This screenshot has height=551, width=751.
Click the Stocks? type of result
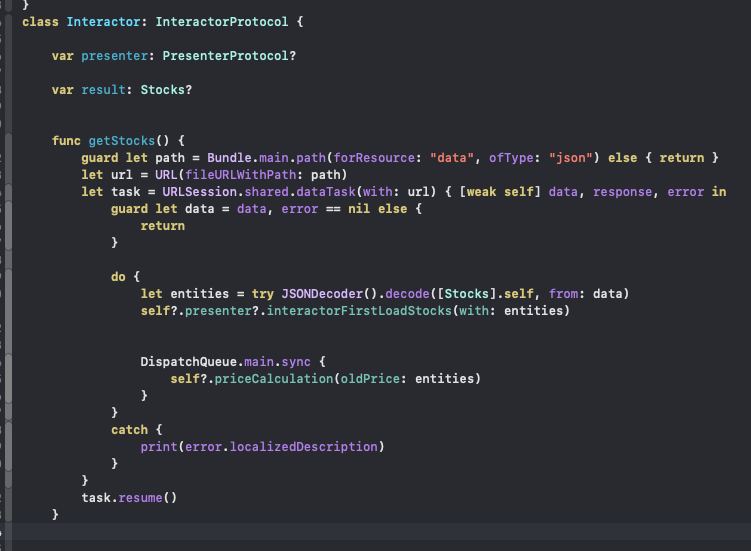tap(166, 90)
